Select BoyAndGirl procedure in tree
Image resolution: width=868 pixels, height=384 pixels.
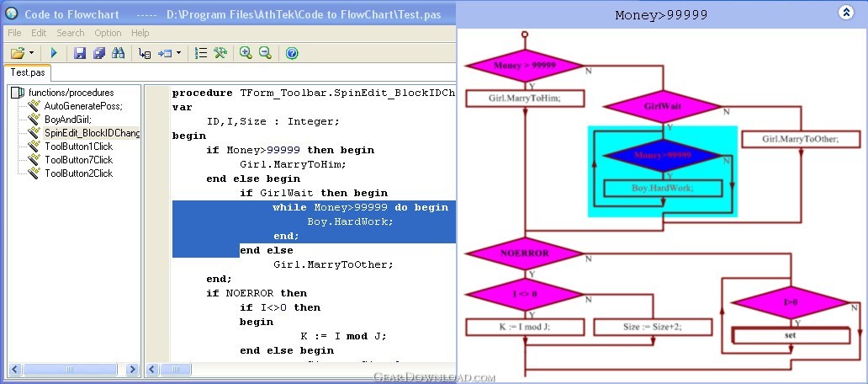[x=67, y=119]
